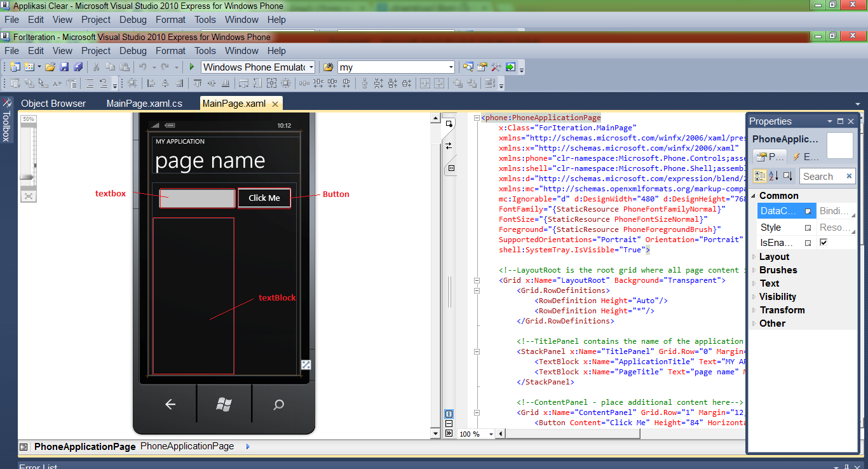This screenshot has width=868, height=469.
Task: Open the Properties window position dropdown arrow
Action: [829, 121]
